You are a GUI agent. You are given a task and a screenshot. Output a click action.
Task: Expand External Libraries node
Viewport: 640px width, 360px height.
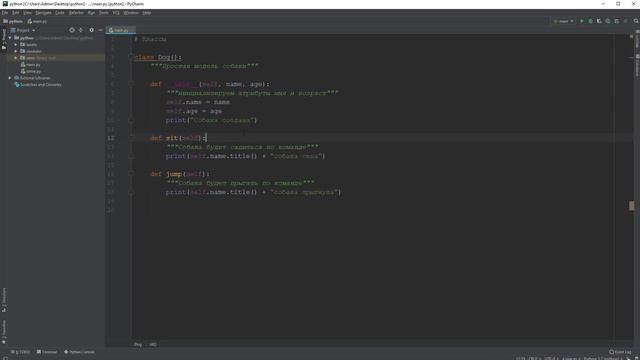pos(10,78)
